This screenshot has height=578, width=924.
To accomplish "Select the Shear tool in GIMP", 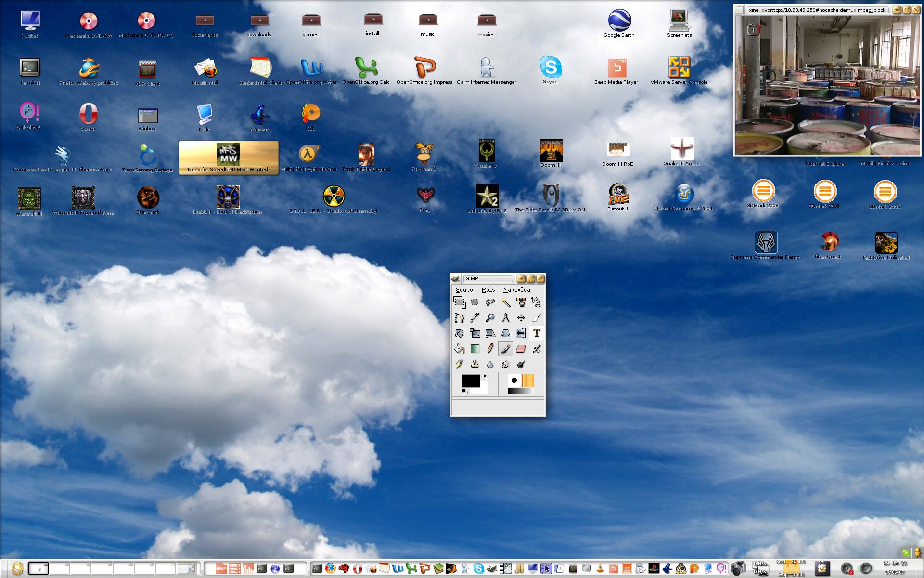I will click(490, 333).
